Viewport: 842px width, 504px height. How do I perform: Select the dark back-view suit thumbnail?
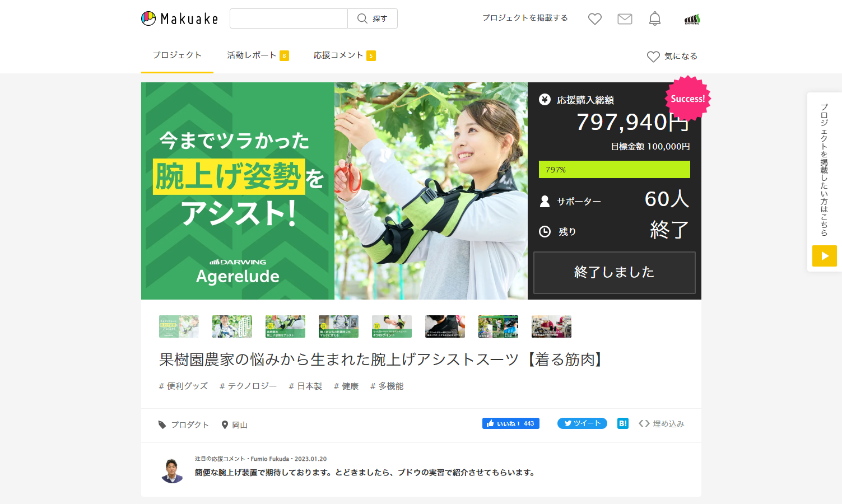tap(445, 326)
